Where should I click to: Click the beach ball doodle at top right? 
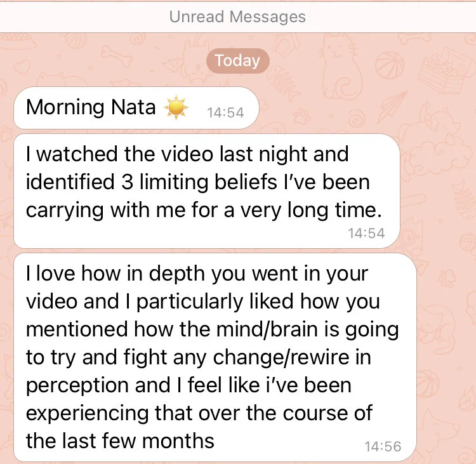click(x=389, y=66)
